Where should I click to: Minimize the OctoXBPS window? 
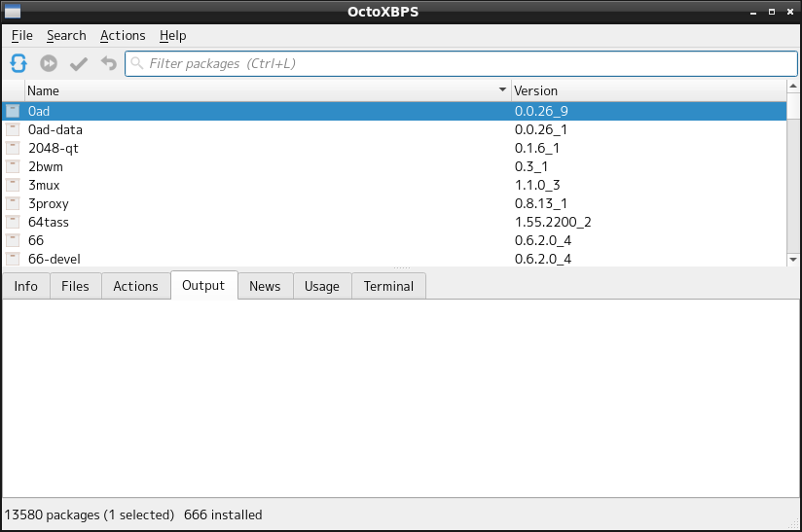[753, 12]
